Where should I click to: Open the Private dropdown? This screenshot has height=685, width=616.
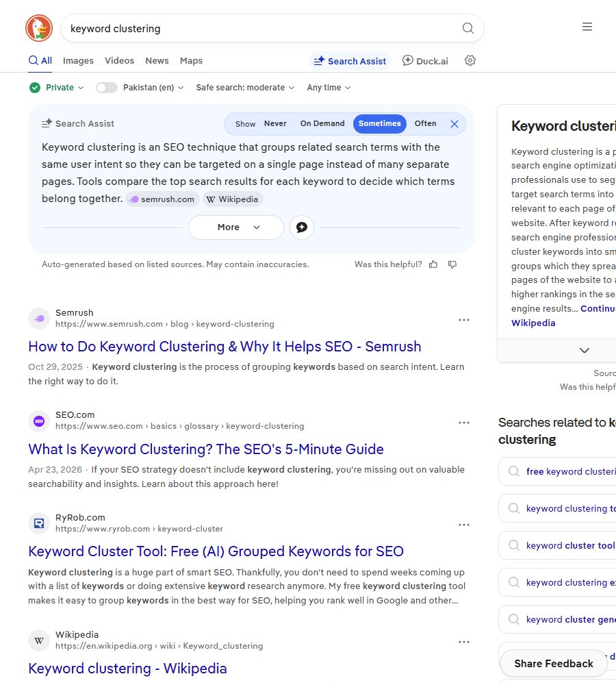64,88
